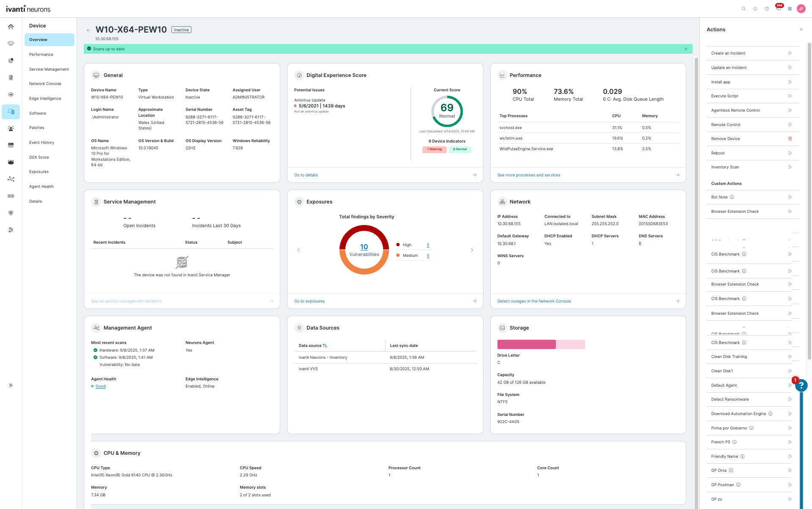Screen dimensions: 812x509
Task: Run Clean Disk Training action arrow
Action: point(790,357)
